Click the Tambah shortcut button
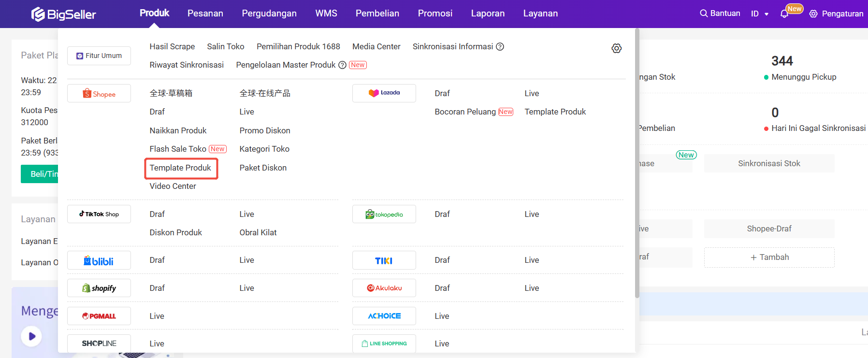This screenshot has height=358, width=868. click(769, 258)
